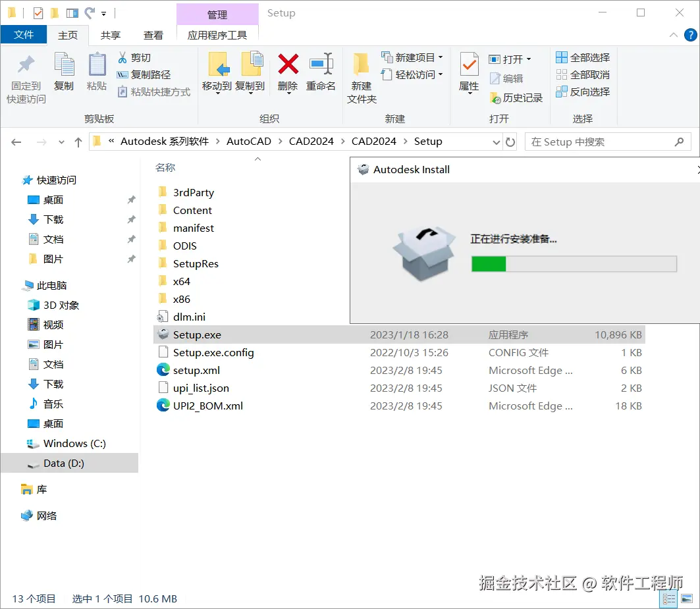Click the History icon
Screen dimensions: 700x609
[x=495, y=98]
